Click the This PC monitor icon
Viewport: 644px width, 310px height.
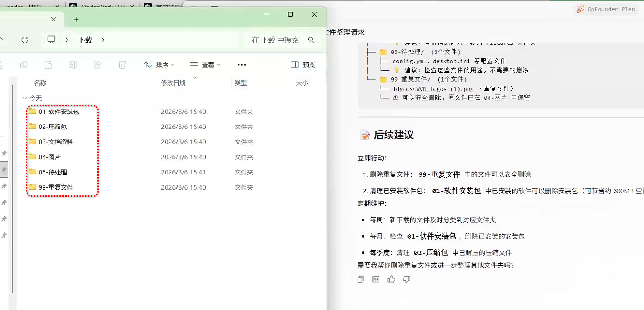pos(51,40)
